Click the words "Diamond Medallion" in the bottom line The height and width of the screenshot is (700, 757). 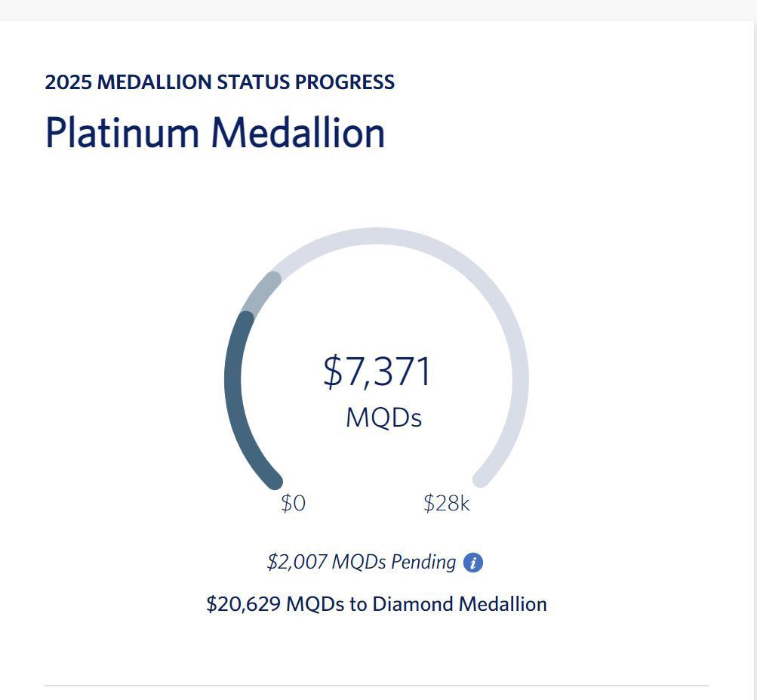(x=460, y=604)
